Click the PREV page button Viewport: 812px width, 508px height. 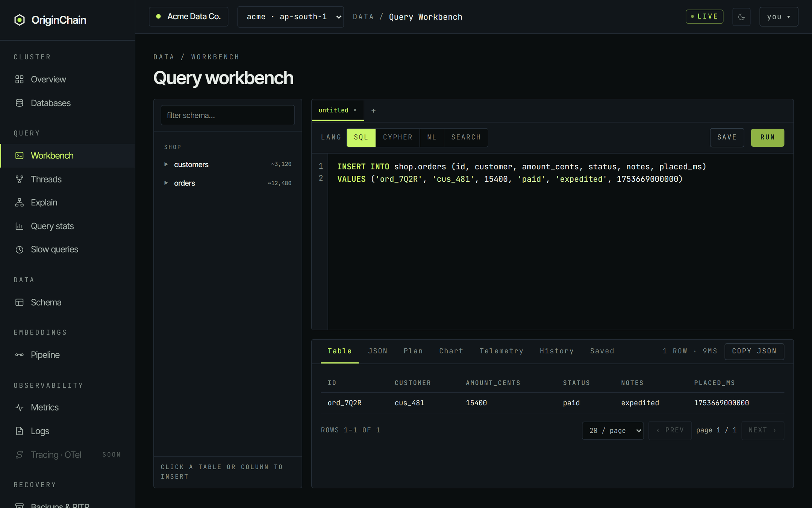[x=670, y=430]
